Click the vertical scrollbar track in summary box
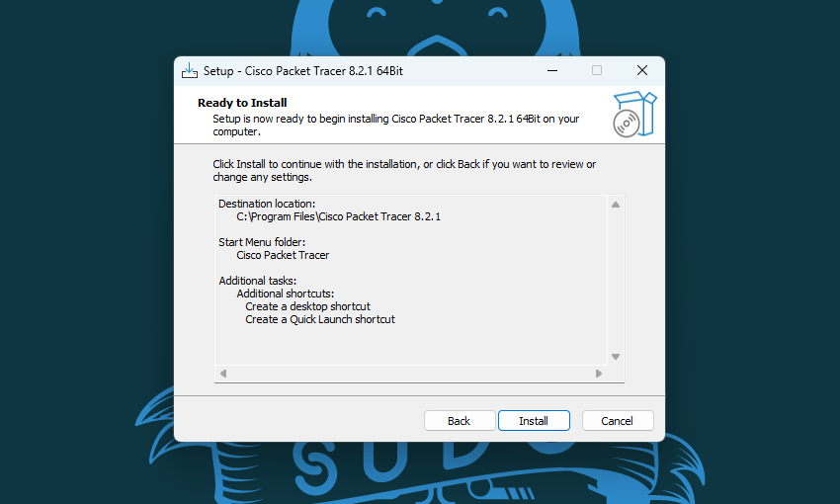Viewport: 840px width, 504px height. point(616,281)
